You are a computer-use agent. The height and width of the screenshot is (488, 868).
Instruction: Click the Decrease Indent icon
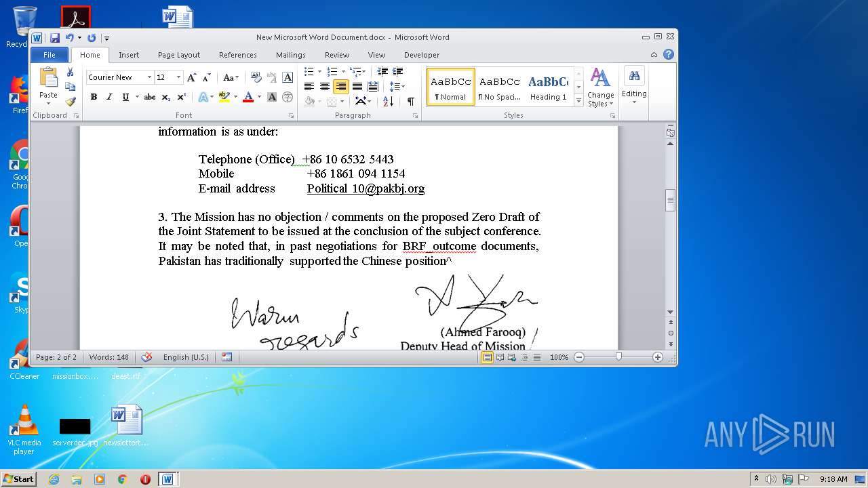tap(382, 71)
